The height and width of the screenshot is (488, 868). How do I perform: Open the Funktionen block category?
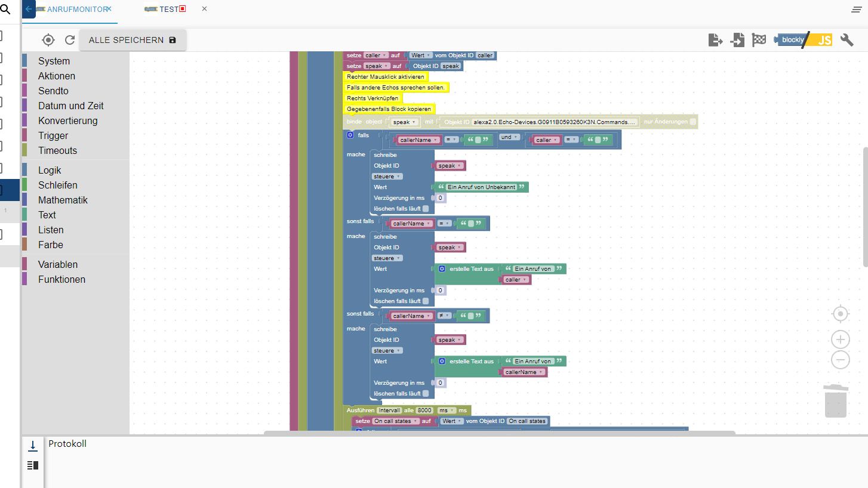pyautogui.click(x=61, y=279)
